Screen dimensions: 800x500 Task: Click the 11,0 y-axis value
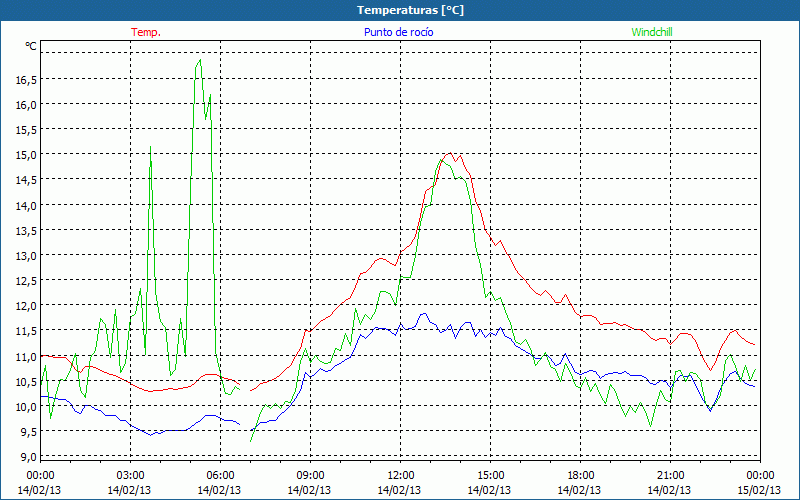pos(26,356)
